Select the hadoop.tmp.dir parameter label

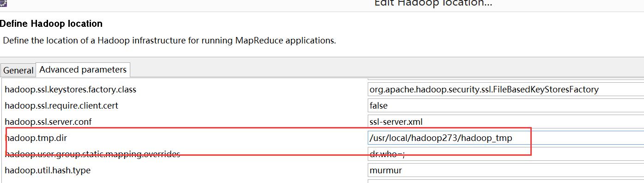click(36, 138)
